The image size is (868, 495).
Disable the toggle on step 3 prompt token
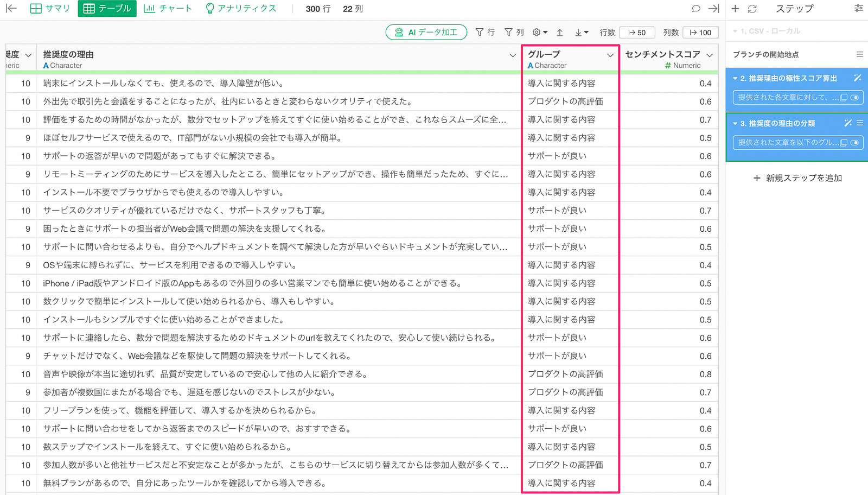856,143
